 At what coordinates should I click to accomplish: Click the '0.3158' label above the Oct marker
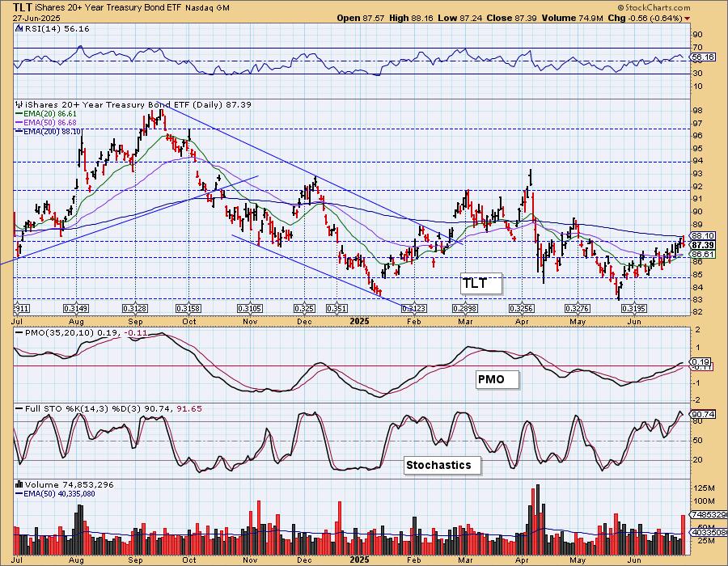pos(188,309)
